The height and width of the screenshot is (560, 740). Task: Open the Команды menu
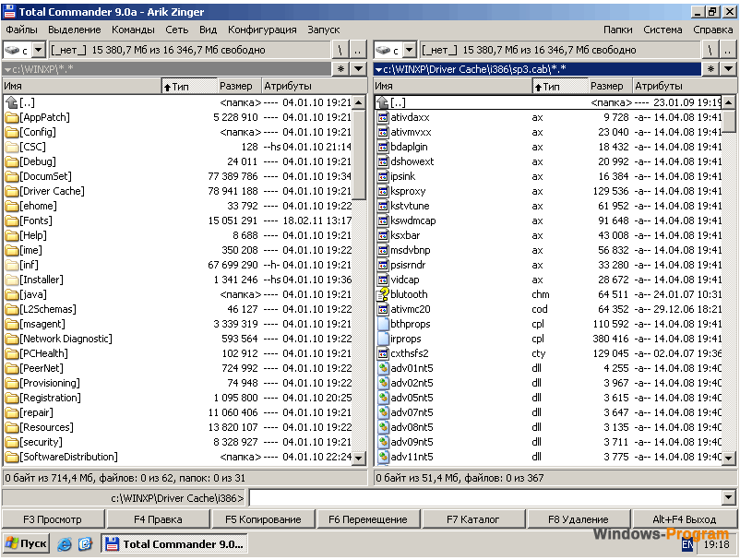pos(133,30)
